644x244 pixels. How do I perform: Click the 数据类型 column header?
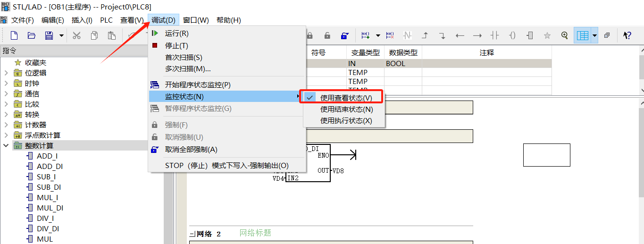tap(403, 53)
